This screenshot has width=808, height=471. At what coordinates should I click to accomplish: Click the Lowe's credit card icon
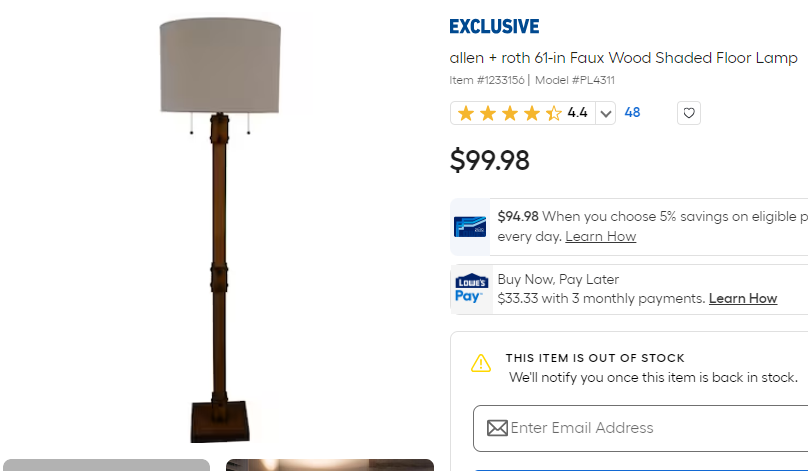point(469,227)
